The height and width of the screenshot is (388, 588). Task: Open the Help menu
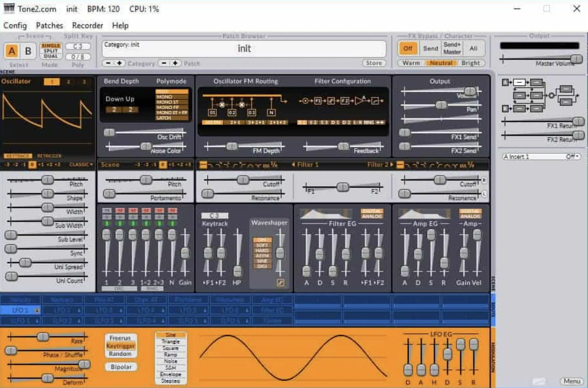tap(120, 25)
